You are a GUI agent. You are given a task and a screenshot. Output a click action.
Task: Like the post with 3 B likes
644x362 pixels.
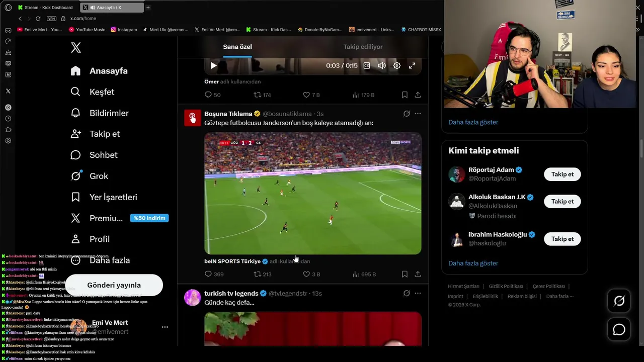(x=311, y=274)
